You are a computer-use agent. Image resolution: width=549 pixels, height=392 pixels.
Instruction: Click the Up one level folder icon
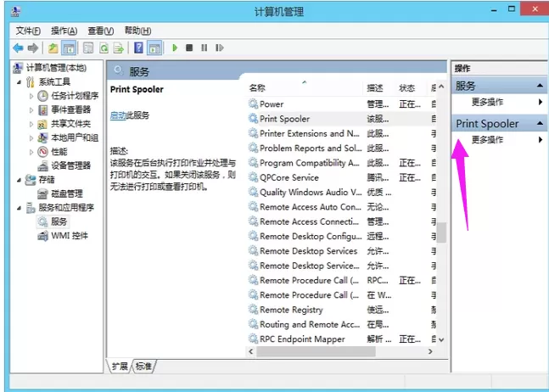click(53, 48)
